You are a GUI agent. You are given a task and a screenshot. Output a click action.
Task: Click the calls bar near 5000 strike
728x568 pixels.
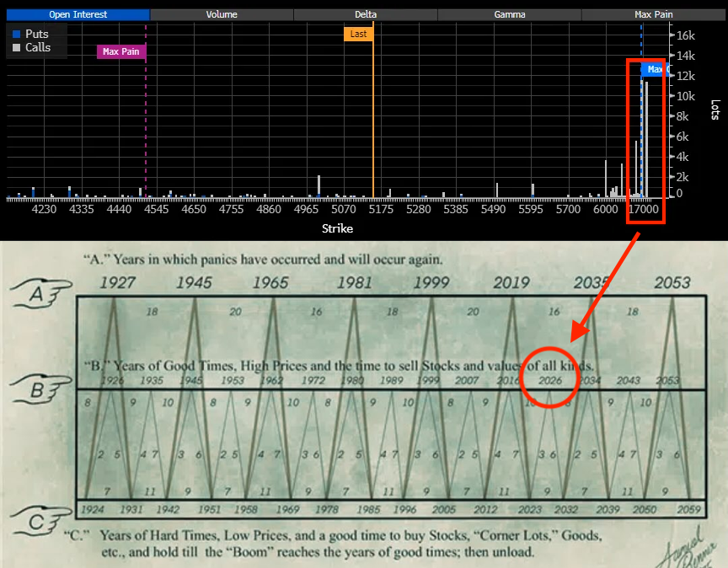tap(319, 185)
